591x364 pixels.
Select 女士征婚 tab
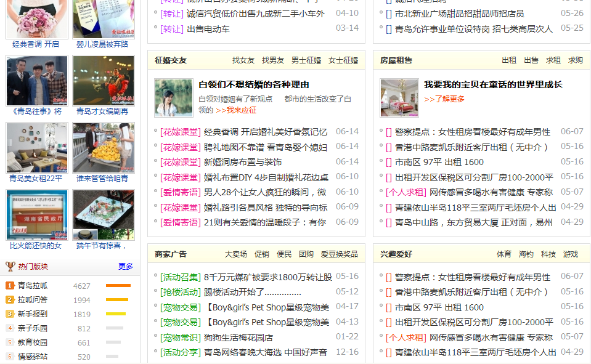(343, 60)
